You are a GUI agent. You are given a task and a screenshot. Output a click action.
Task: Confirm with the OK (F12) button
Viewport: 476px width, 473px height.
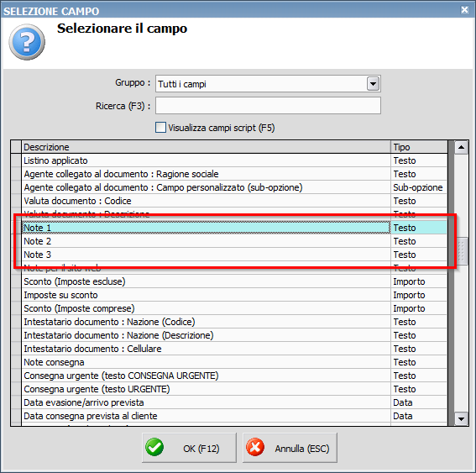[x=189, y=448]
